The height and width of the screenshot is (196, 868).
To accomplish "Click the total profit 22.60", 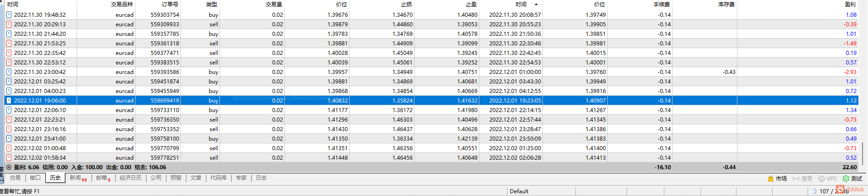I will tap(849, 167).
